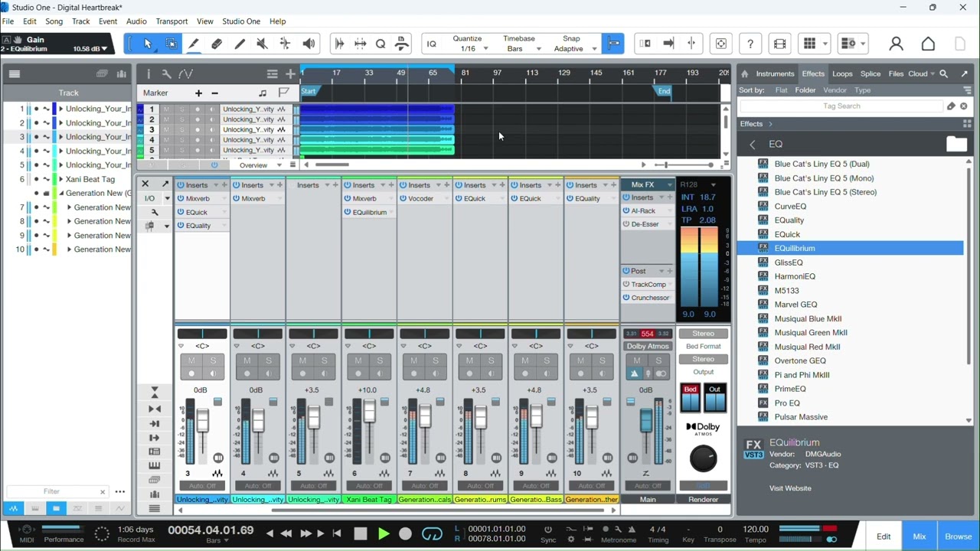Viewport: 980px width, 551px height.
Task: Click the channel 4 volume fader
Action: click(258, 420)
